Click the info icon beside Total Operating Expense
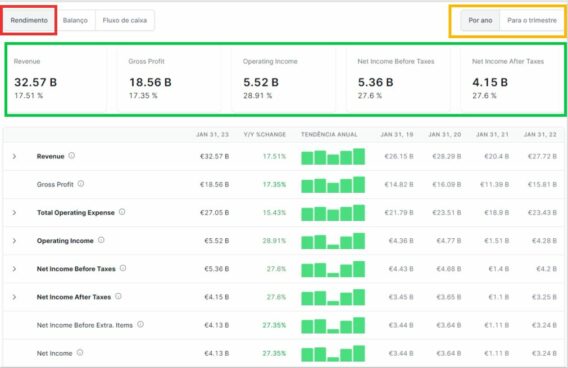The width and height of the screenshot is (568, 368). pyautogui.click(x=122, y=212)
